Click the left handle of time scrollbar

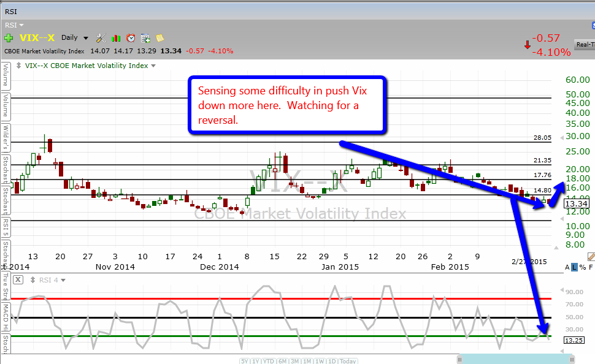point(459,359)
